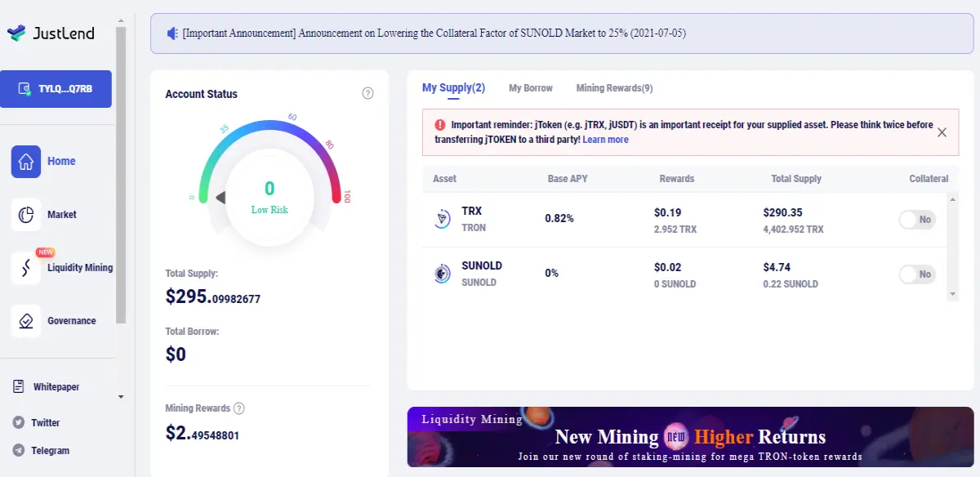The height and width of the screenshot is (477, 980).
Task: Open the Telegram link
Action: 50,451
